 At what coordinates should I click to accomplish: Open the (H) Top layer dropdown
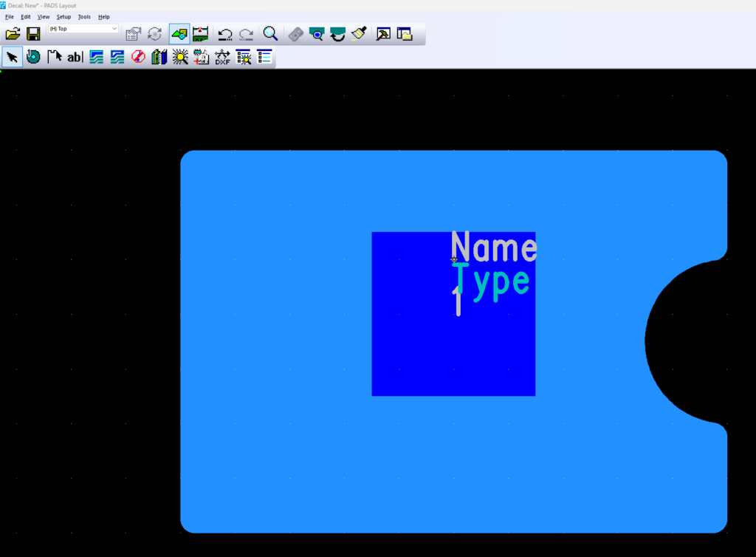[83, 29]
